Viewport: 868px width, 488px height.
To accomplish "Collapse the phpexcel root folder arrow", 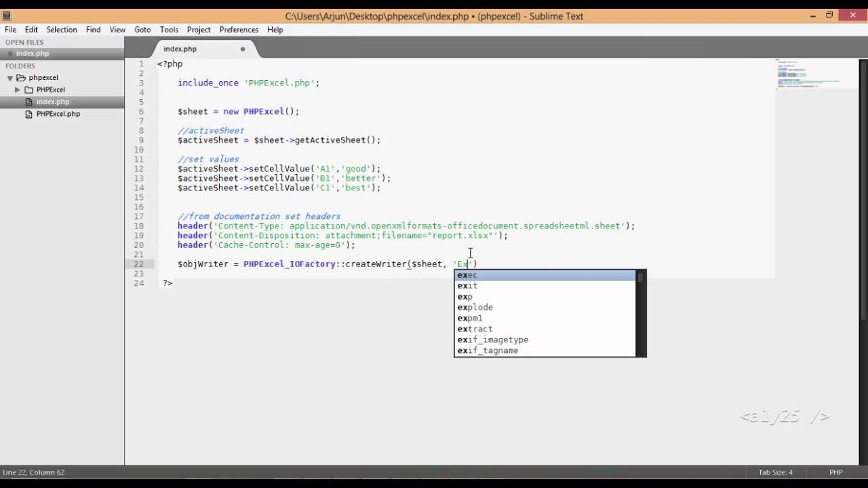I will click(x=10, y=78).
